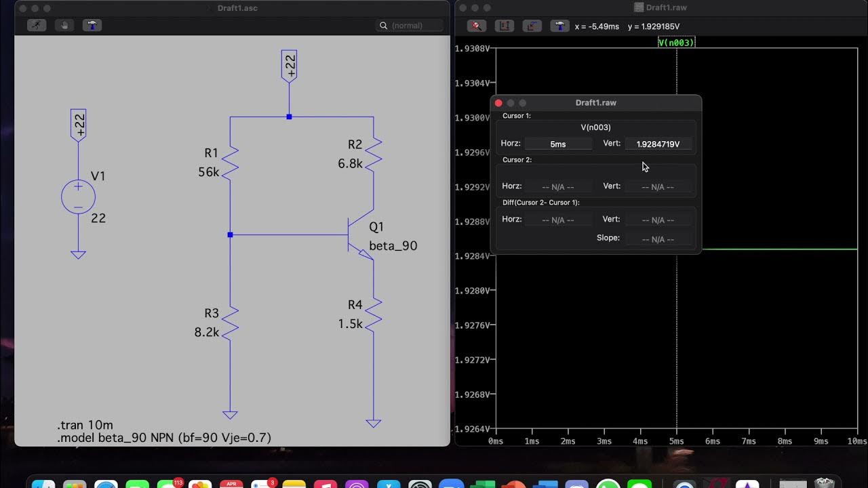Screen dimensions: 868x488
Task: Click the 1.9308V y-axis label
Action: (472, 49)
